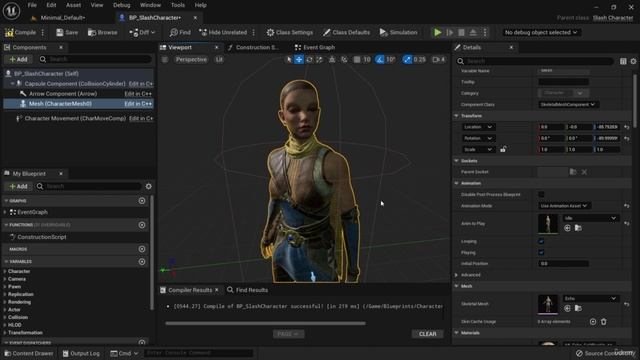Add a new function with plus

[142, 225]
